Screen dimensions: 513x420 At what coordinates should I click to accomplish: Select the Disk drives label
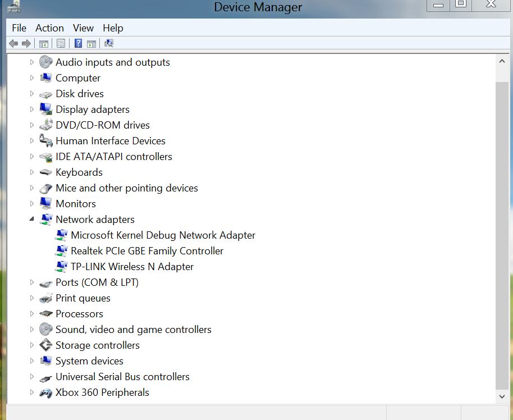click(80, 94)
